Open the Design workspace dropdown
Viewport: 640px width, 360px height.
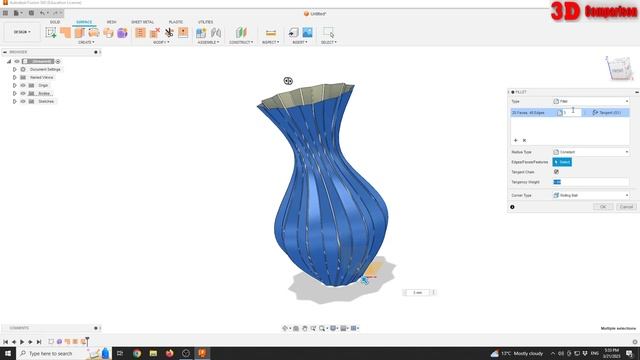[22, 32]
